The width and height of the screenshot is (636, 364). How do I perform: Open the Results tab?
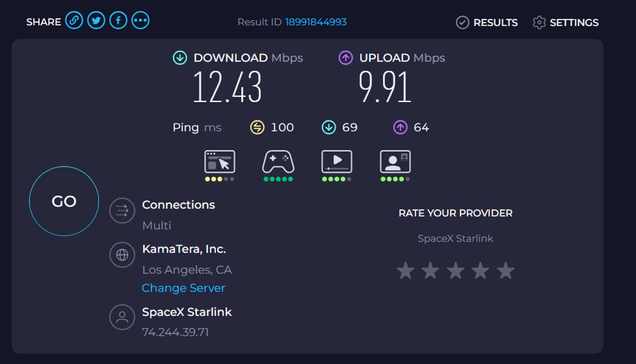click(487, 22)
